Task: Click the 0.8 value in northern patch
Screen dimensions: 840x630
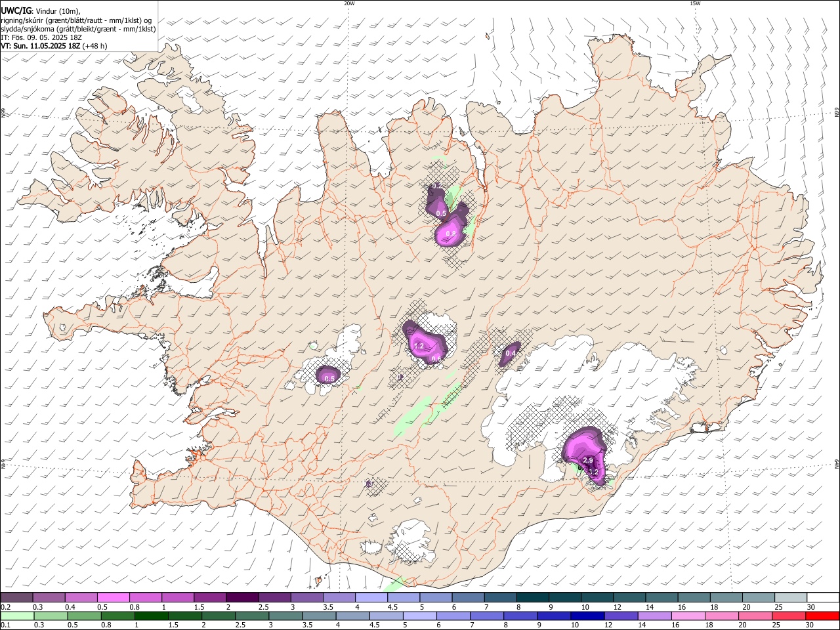Action: point(451,234)
